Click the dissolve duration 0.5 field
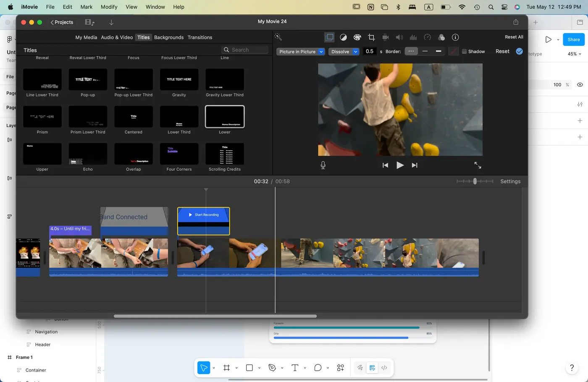 click(x=370, y=51)
